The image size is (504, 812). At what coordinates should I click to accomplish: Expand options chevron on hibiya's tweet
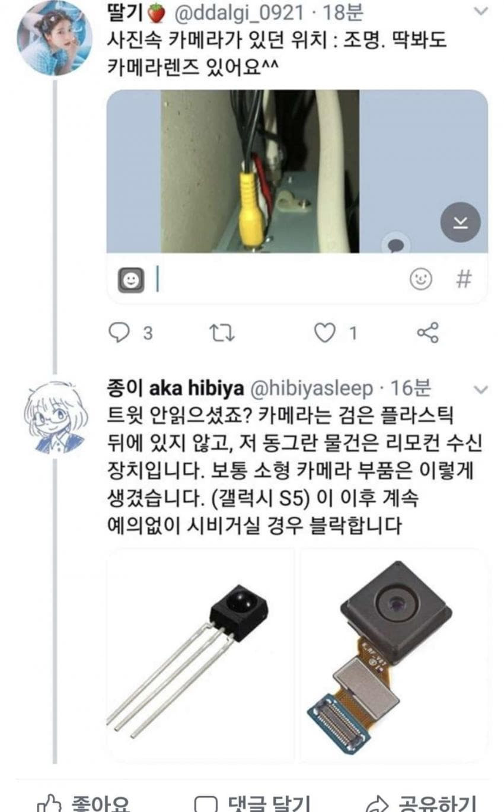482,390
